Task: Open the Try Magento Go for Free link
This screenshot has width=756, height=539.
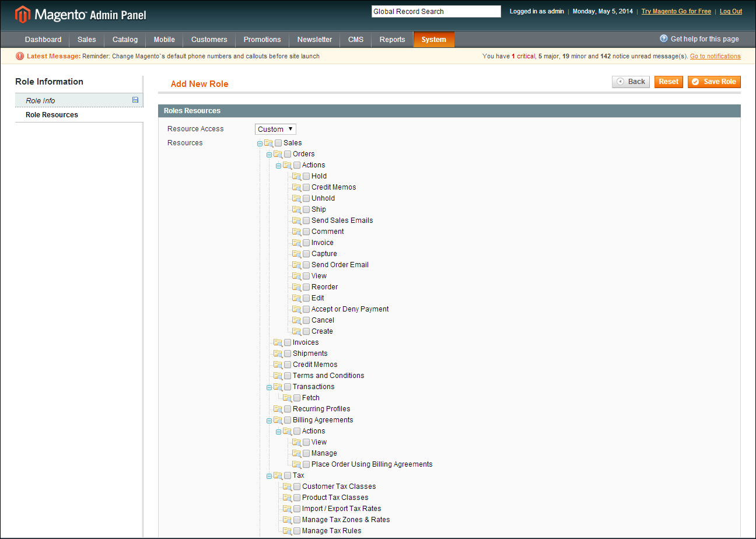Action: coord(676,11)
